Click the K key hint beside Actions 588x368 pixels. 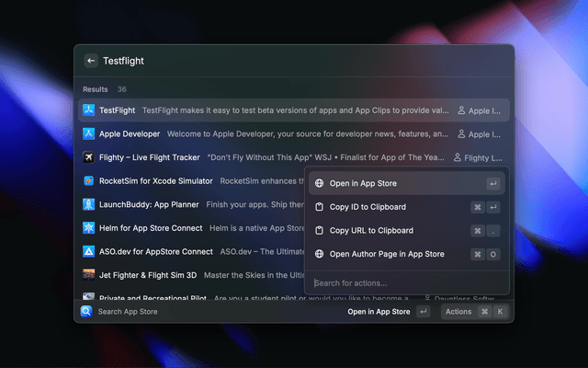[500, 311]
